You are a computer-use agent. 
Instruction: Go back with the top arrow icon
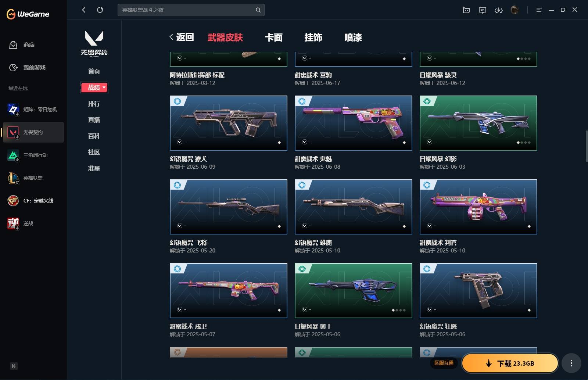click(x=84, y=10)
